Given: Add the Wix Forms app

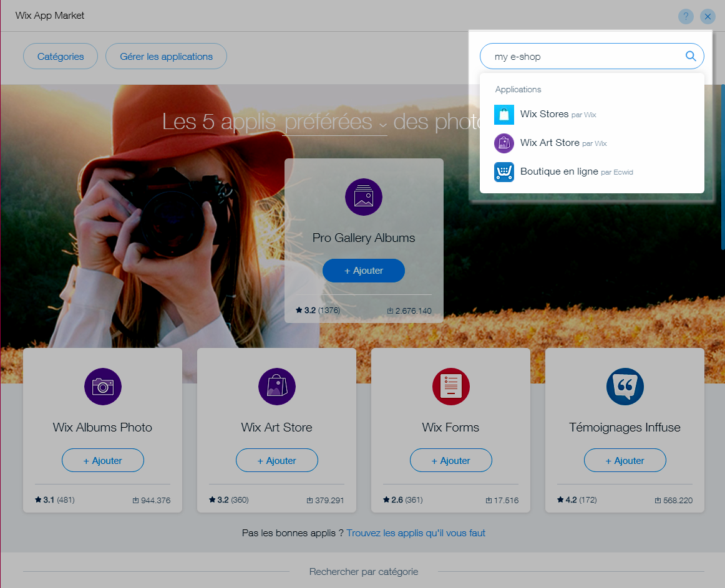Looking at the screenshot, I should tap(450, 461).
